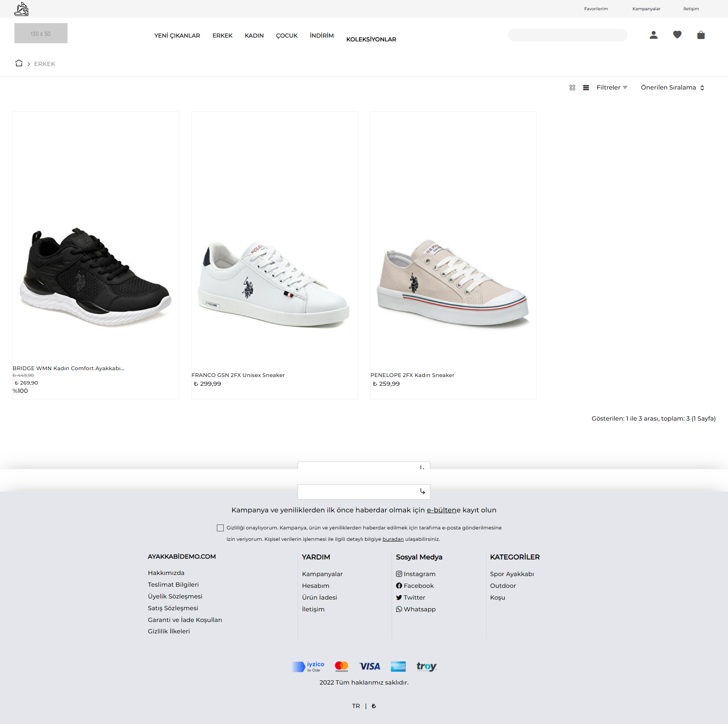This screenshot has width=728, height=724.
Task: Switch to three-column grid view
Action: [x=586, y=88]
